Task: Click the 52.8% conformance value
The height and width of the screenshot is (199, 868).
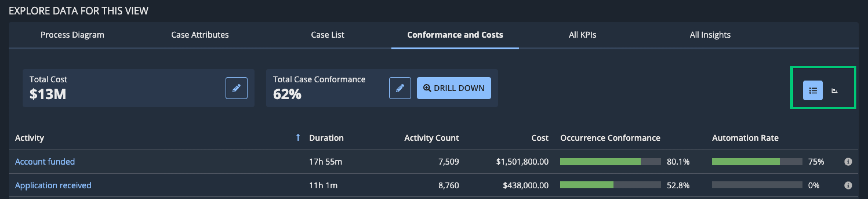Action: (x=678, y=185)
